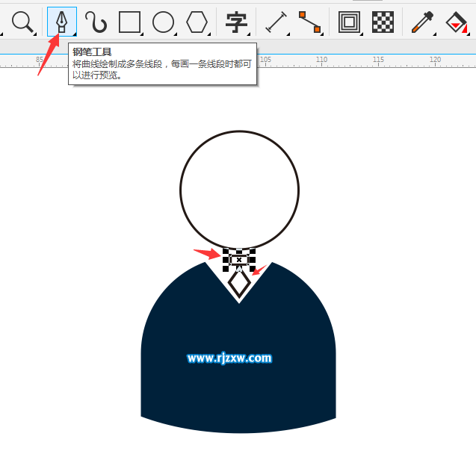Screen dimensions: 476x454
Task: Open Pen tool flyout arrow
Action: 75,34
